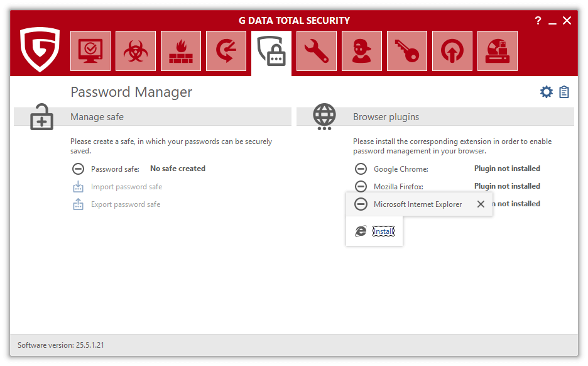Open the Parental controls tab
Image resolution: width=588 pixels, height=366 pixels.
coord(362,51)
